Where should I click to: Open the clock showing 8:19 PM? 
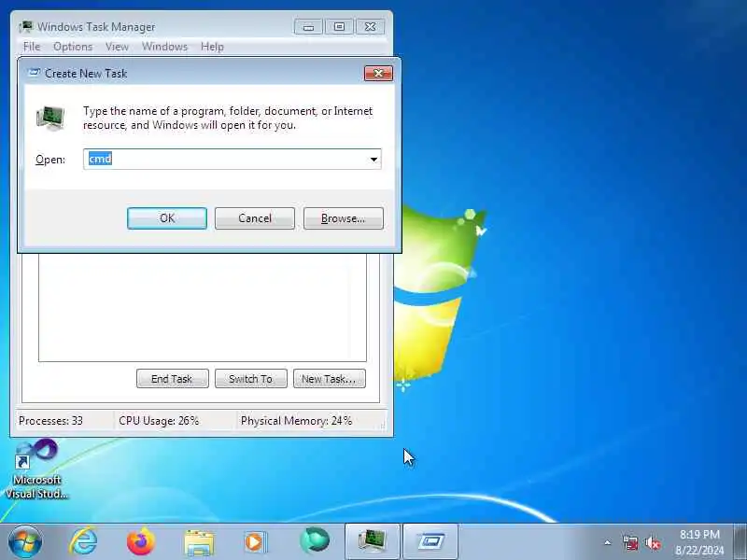click(x=699, y=542)
